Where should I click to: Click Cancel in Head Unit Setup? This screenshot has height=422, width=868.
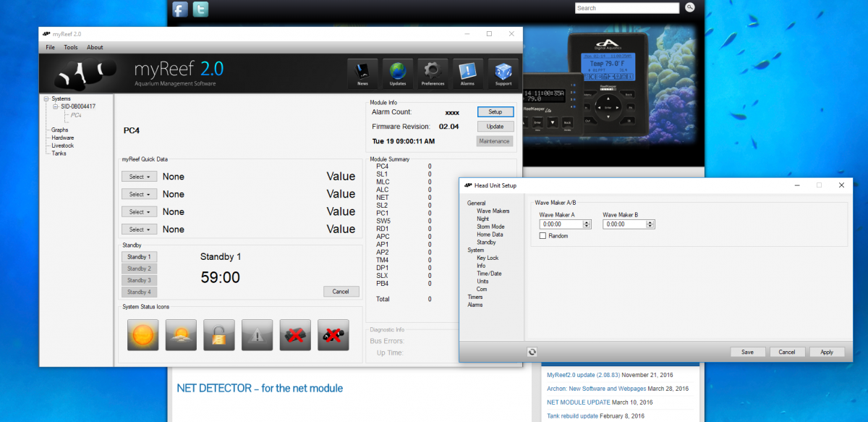click(x=787, y=352)
